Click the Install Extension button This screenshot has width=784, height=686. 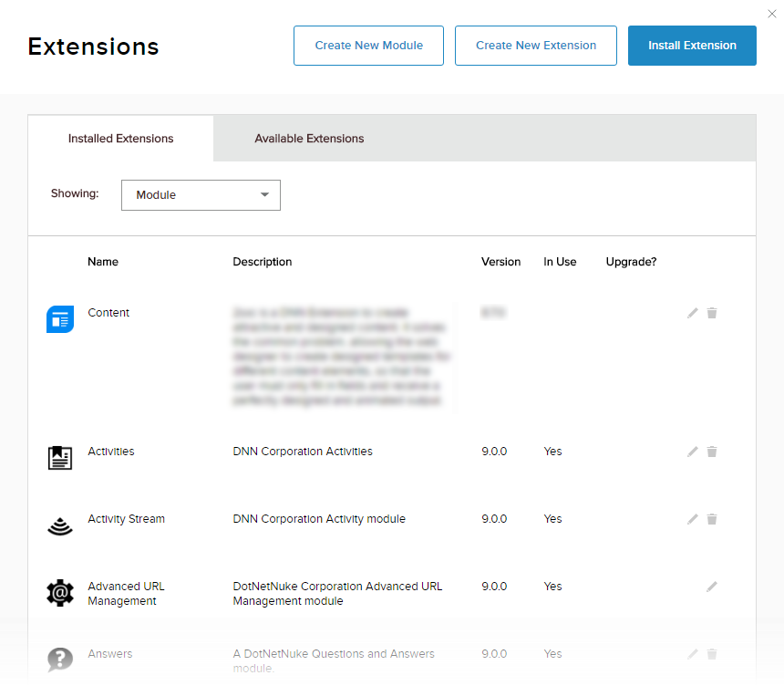coord(692,46)
